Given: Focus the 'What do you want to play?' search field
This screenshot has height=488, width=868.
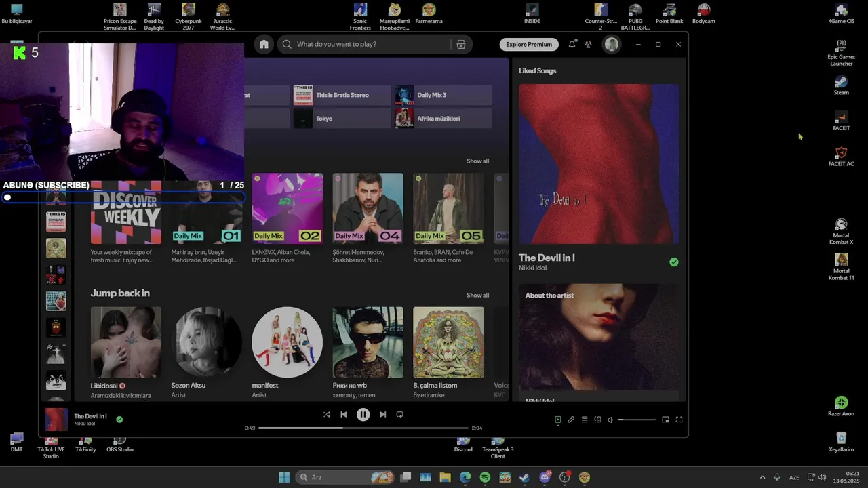Looking at the screenshot, I should (x=366, y=44).
